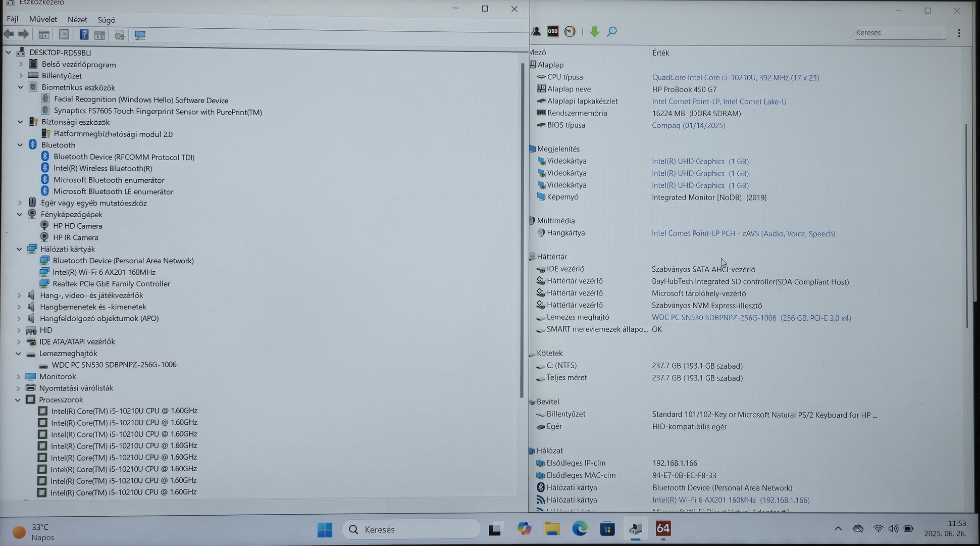Click the green download arrow icon
This screenshot has width=980, height=546.
pos(594,32)
